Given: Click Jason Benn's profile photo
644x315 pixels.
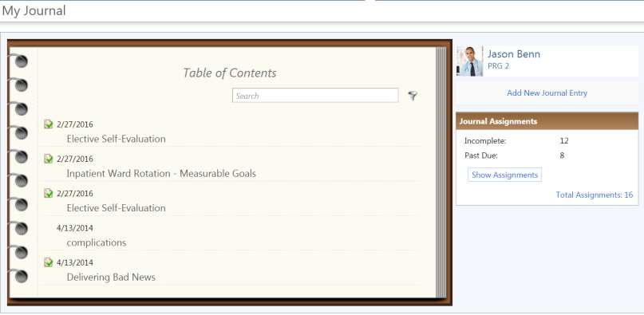Looking at the screenshot, I should pos(470,61).
